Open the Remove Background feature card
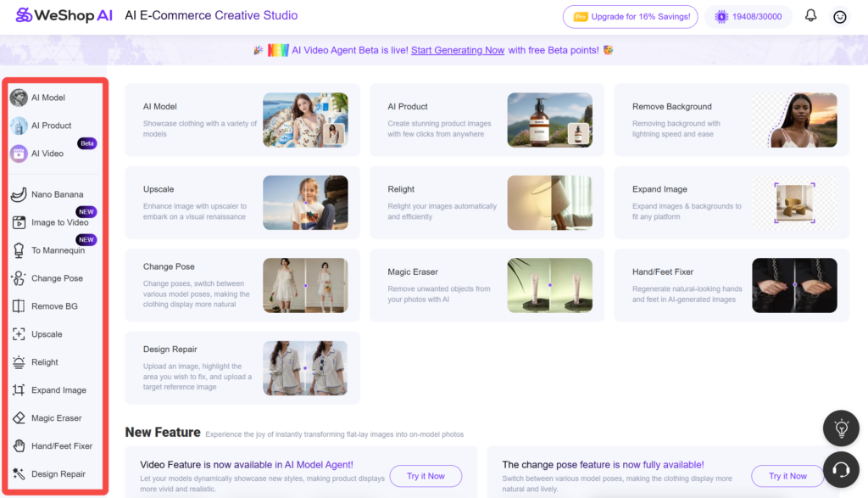 click(x=731, y=120)
